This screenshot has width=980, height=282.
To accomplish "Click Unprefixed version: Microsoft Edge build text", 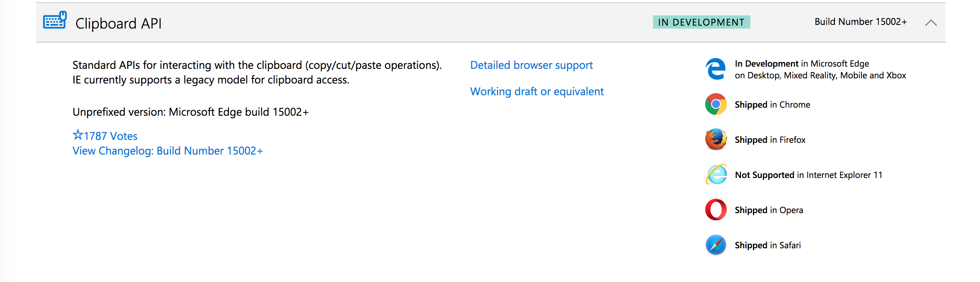I will (x=190, y=112).
